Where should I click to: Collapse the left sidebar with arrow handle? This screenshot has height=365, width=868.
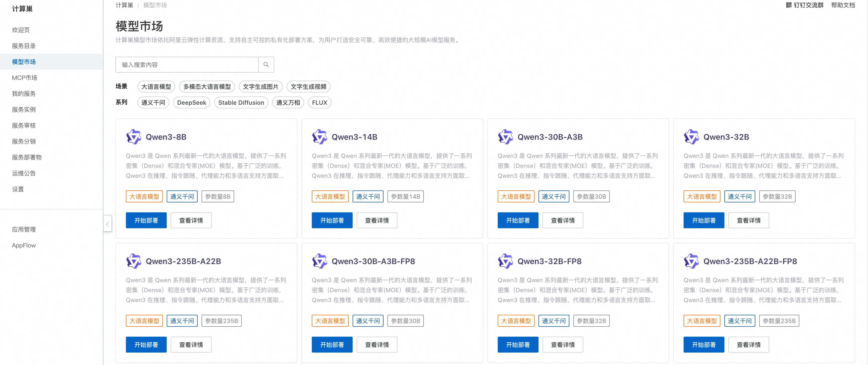point(107,224)
